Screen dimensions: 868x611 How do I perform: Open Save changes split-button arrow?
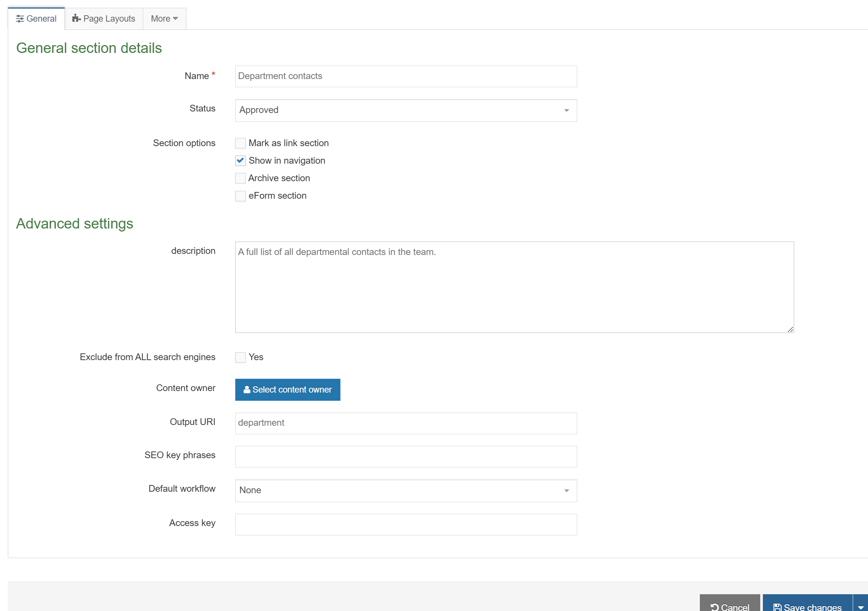pyautogui.click(x=861, y=607)
